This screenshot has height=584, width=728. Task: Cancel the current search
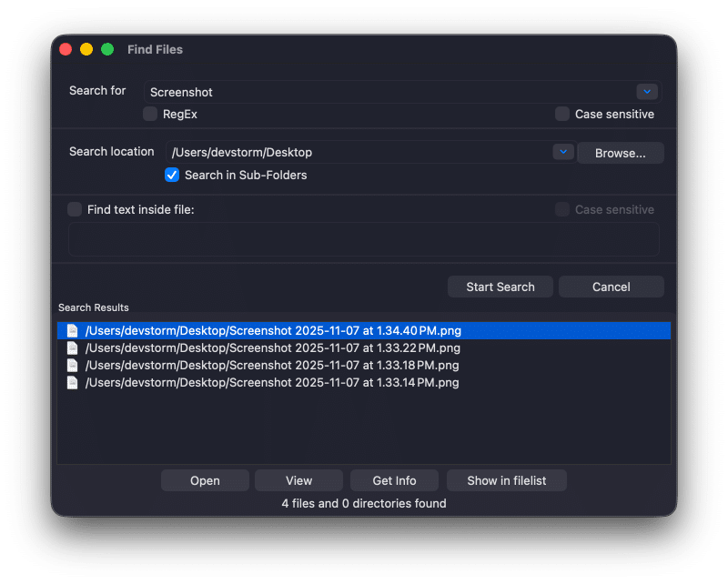611,287
